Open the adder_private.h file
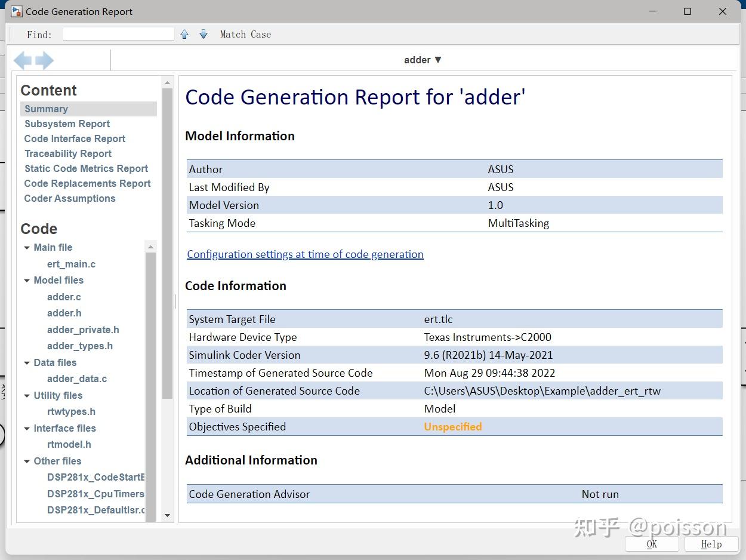This screenshot has width=746, height=560. tap(83, 330)
